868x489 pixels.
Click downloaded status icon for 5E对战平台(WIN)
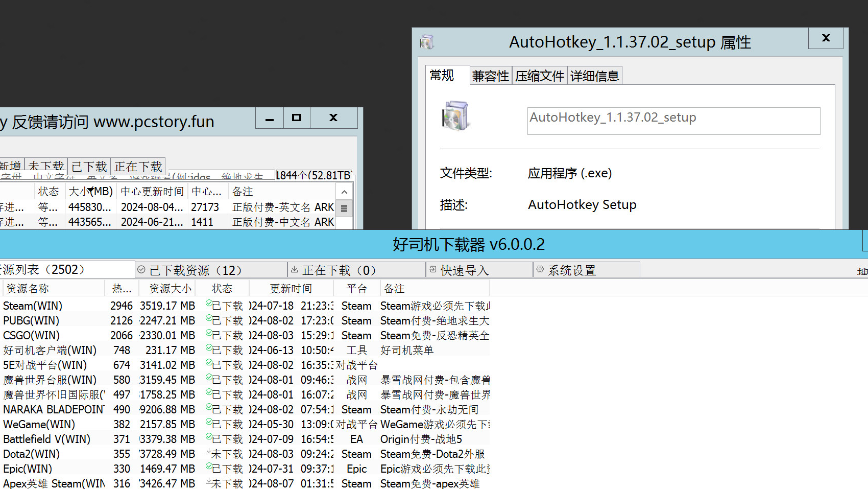coord(209,363)
